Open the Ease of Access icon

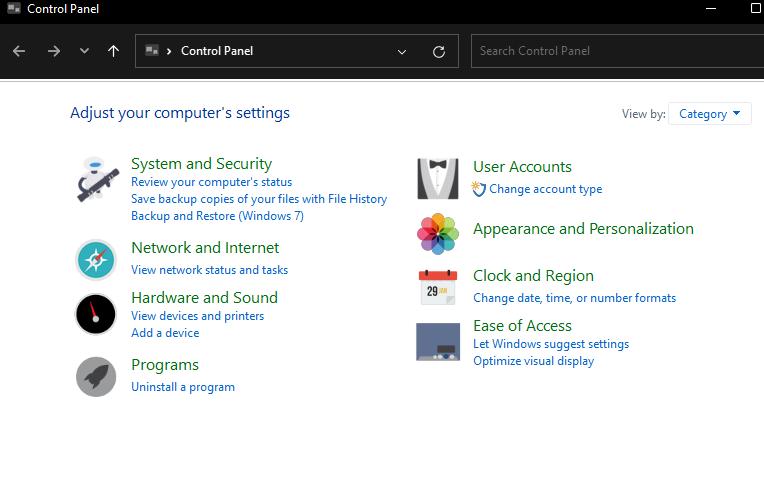[x=437, y=342]
